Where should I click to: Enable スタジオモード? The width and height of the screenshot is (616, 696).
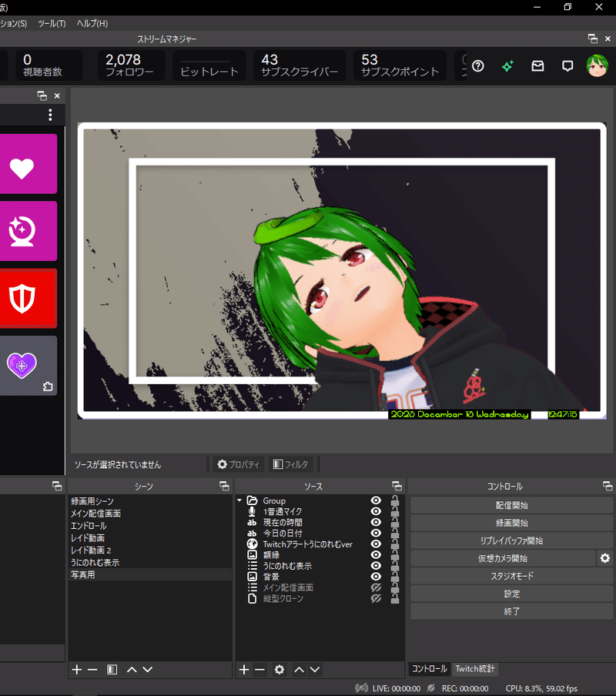click(x=511, y=576)
